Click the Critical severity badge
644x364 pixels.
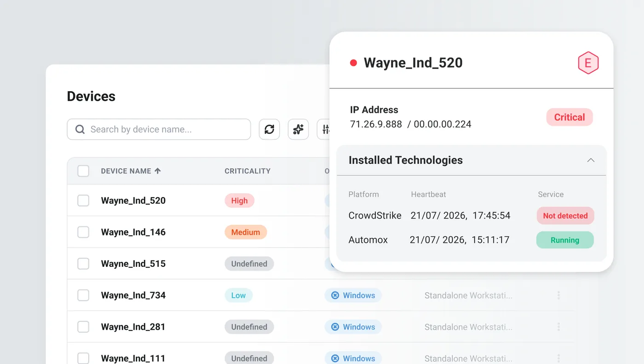pos(569,117)
